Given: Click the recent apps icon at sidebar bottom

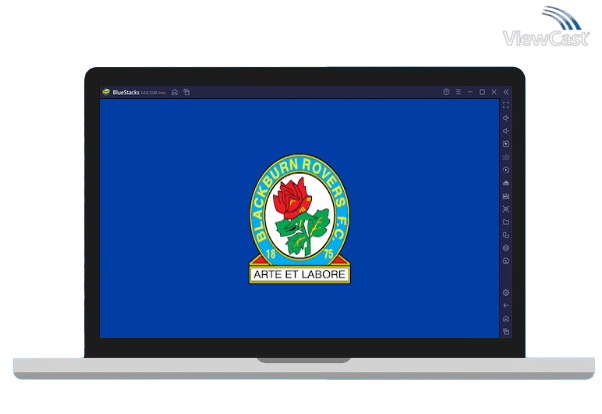Looking at the screenshot, I should pyautogui.click(x=506, y=332).
